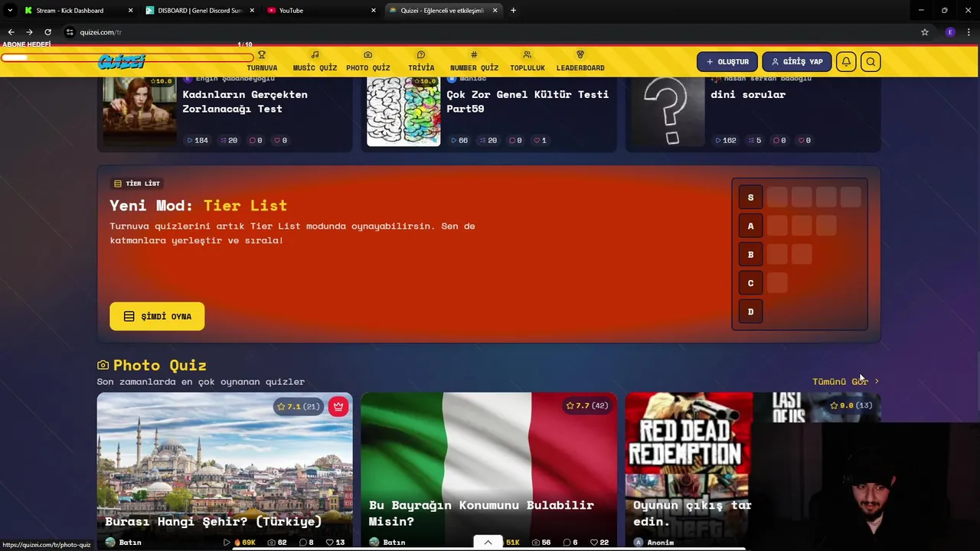Open the dini sorular quiz title
This screenshot has height=551, width=980.
click(x=748, y=94)
